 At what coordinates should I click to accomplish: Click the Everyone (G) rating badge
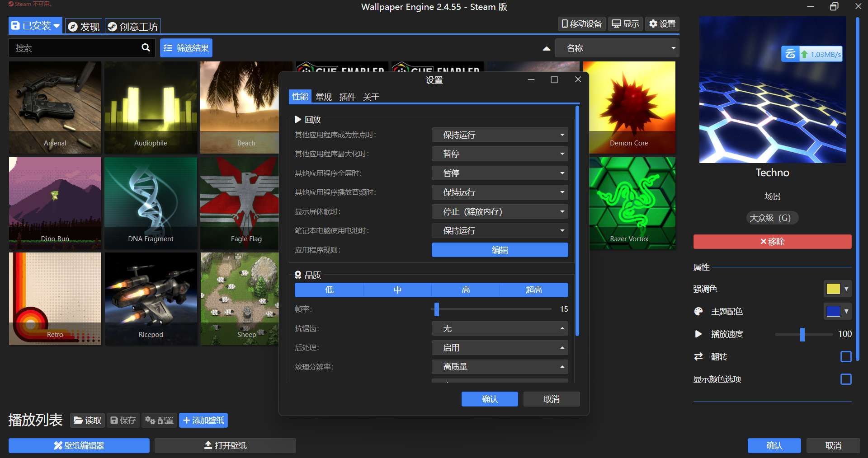point(772,218)
